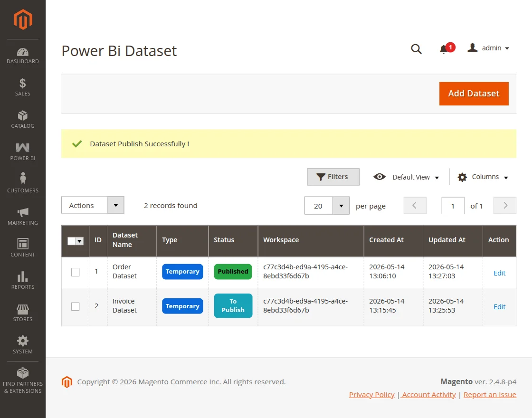The height and width of the screenshot is (418, 532).
Task: Click the Magento logo in sidebar
Action: pyautogui.click(x=23, y=19)
